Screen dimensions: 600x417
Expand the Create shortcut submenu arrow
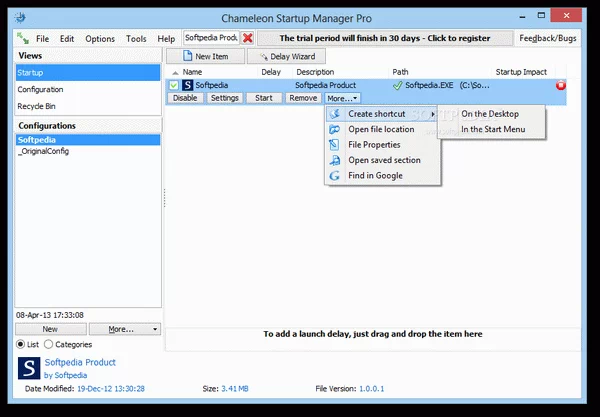[x=433, y=114]
